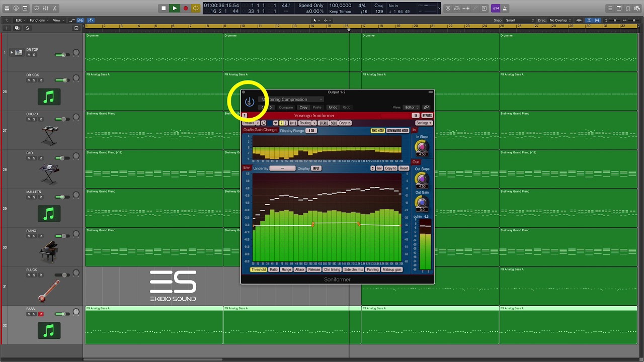This screenshot has height=362, width=644.
Task: Click the envelope Reset button
Action: 404,168
